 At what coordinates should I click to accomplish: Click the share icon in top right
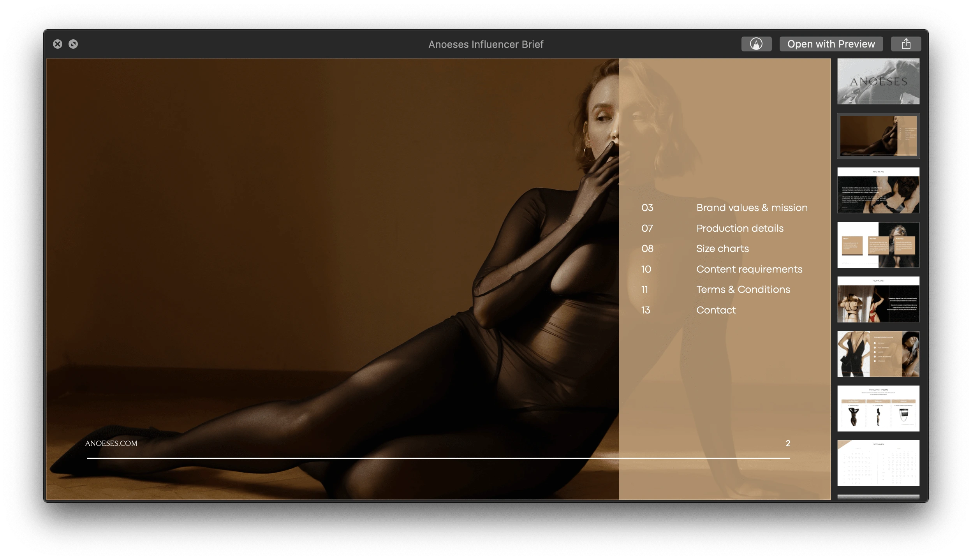click(x=906, y=43)
